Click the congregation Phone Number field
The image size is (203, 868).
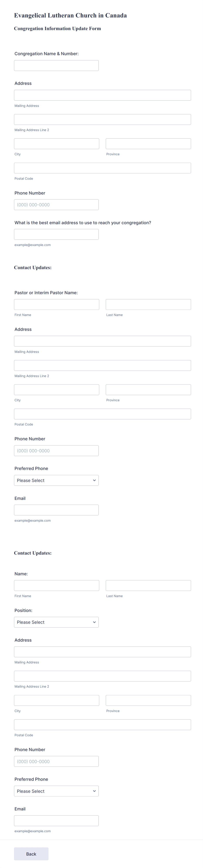[56, 204]
